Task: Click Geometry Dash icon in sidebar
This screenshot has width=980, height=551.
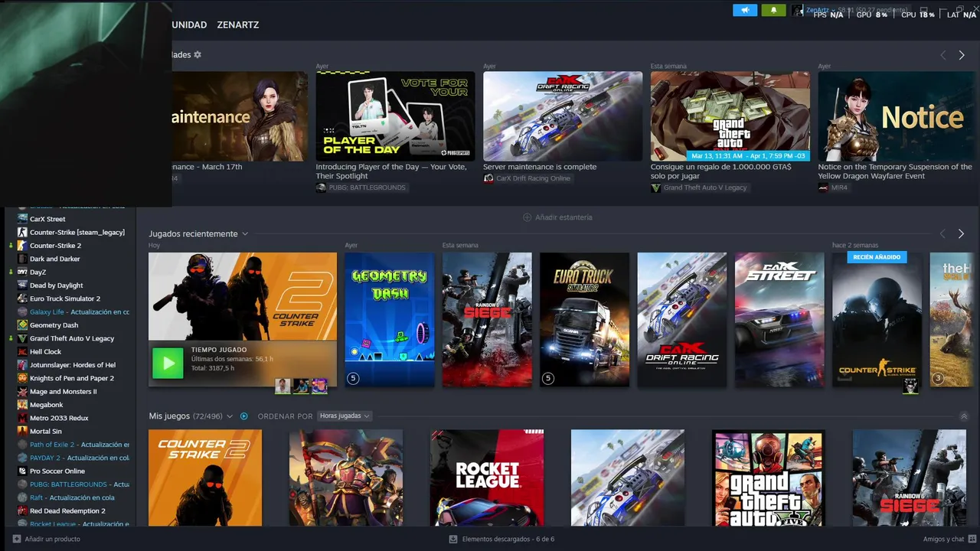Action: (x=23, y=325)
